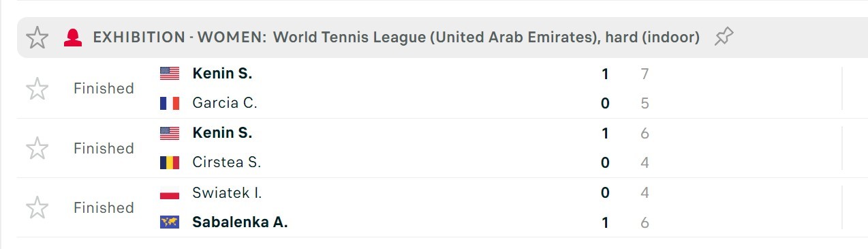Select player Sabalenka A.
This screenshot has height=249, width=868.
pos(240,222)
